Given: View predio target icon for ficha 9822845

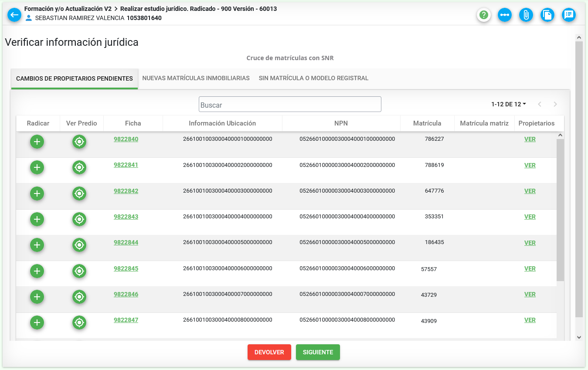Looking at the screenshot, I should click(x=79, y=271).
